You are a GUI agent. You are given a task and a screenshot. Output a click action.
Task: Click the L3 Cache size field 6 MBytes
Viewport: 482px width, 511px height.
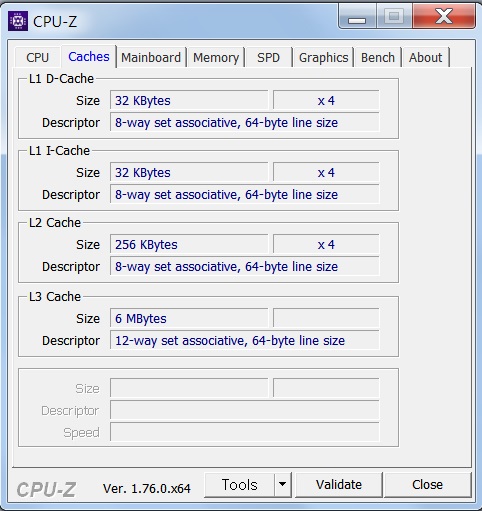[189, 318]
